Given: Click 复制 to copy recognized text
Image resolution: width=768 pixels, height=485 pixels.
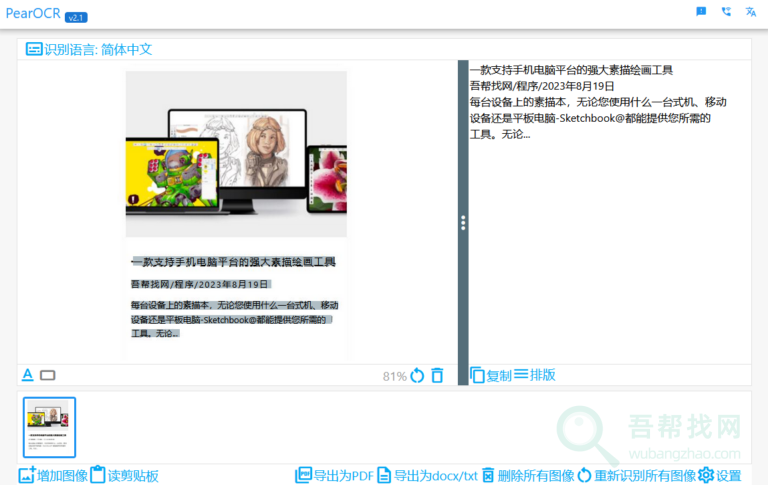Looking at the screenshot, I should (x=490, y=375).
